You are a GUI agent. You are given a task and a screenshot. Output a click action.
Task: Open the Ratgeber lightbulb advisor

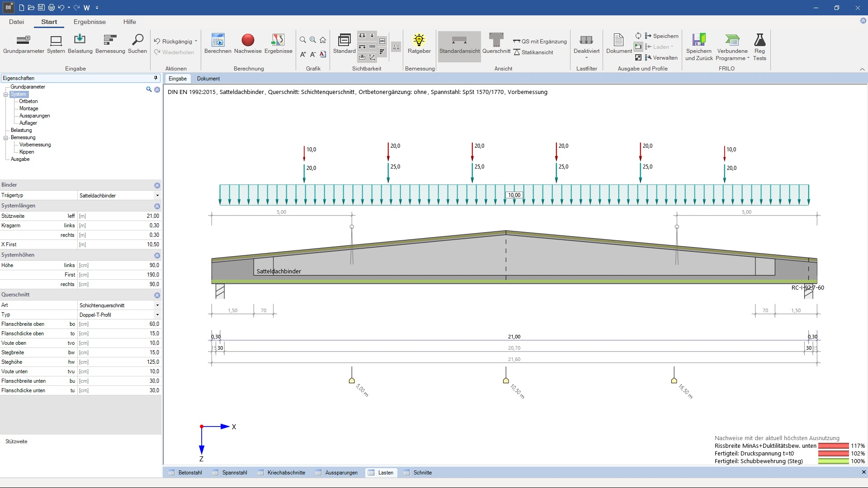(419, 40)
